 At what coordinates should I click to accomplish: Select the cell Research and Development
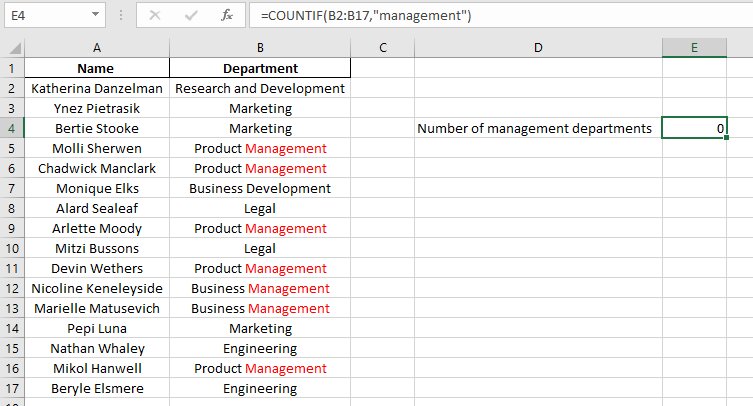tap(260, 88)
